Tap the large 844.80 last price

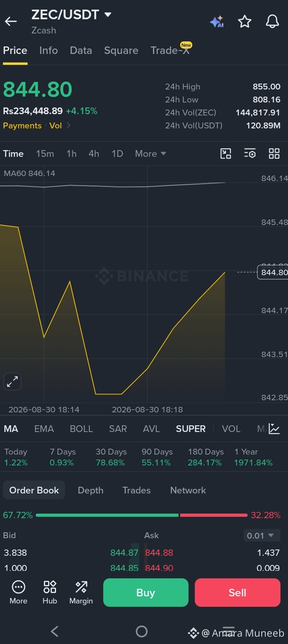click(38, 89)
